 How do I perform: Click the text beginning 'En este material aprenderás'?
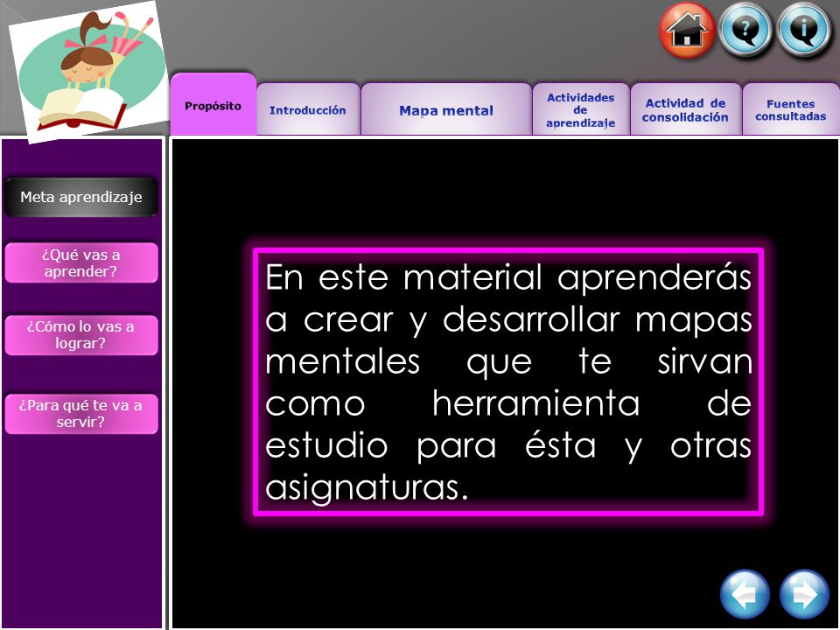click(x=508, y=382)
